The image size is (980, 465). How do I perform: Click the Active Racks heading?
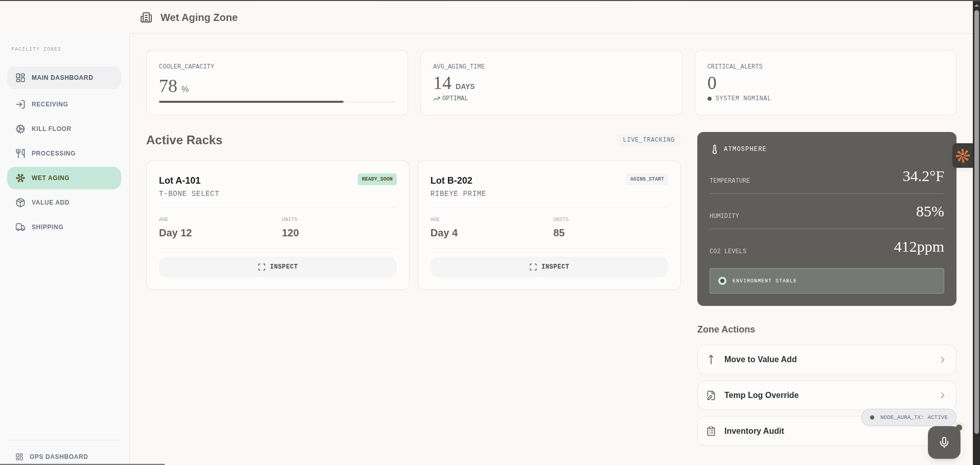[185, 140]
